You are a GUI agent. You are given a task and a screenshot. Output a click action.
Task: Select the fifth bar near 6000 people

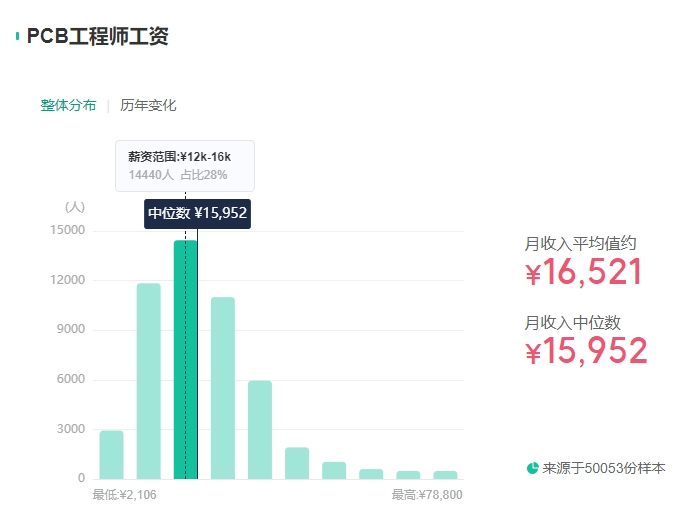point(259,430)
